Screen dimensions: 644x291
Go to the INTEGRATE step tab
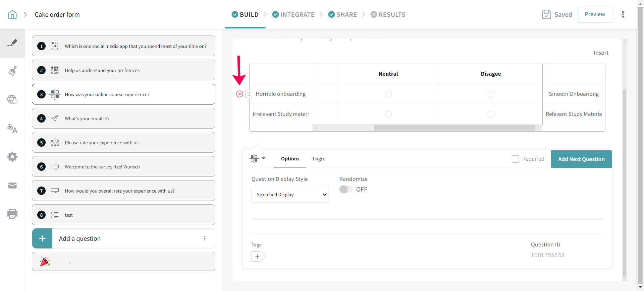point(293,14)
